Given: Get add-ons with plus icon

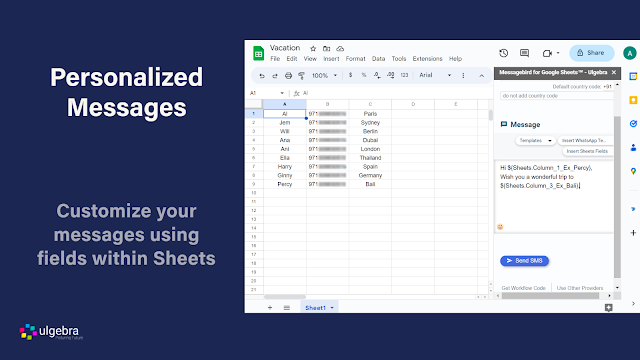Looking at the screenshot, I should (633, 233).
